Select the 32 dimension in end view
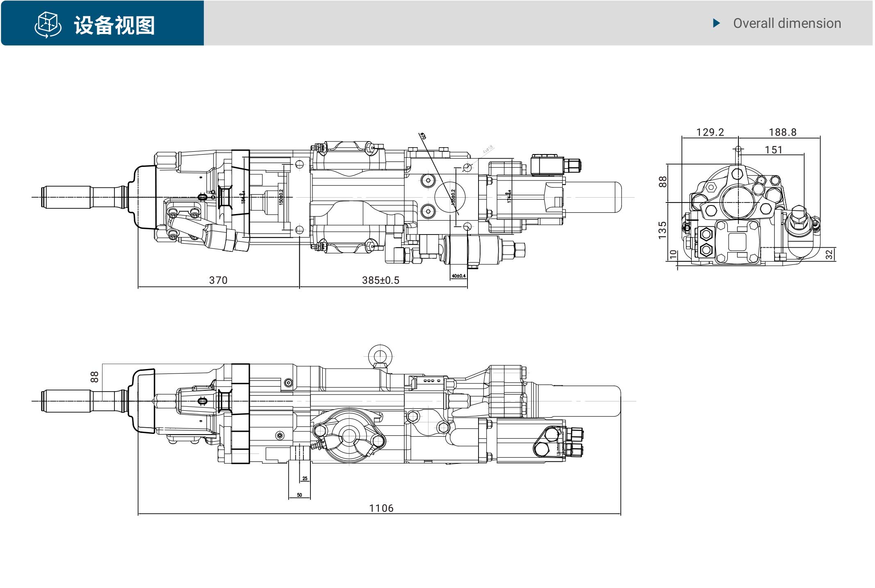 pyautogui.click(x=829, y=255)
